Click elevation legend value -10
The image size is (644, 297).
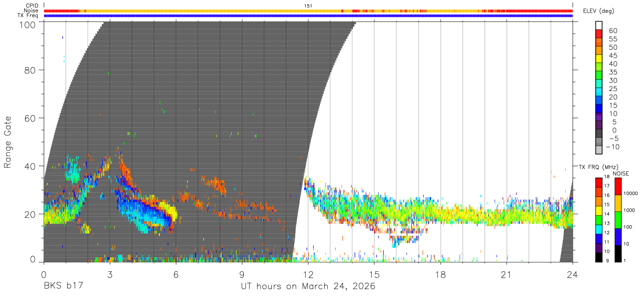(613, 147)
